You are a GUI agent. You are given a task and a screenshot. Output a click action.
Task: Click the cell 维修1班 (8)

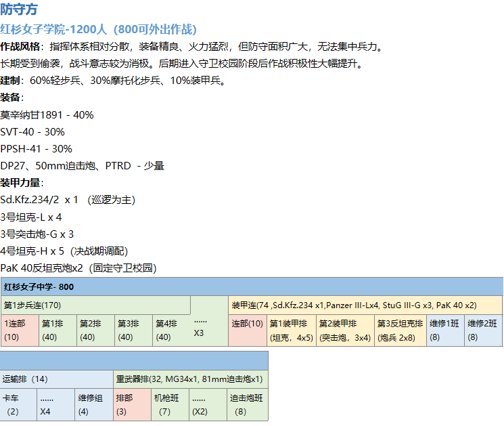[x=446, y=331]
